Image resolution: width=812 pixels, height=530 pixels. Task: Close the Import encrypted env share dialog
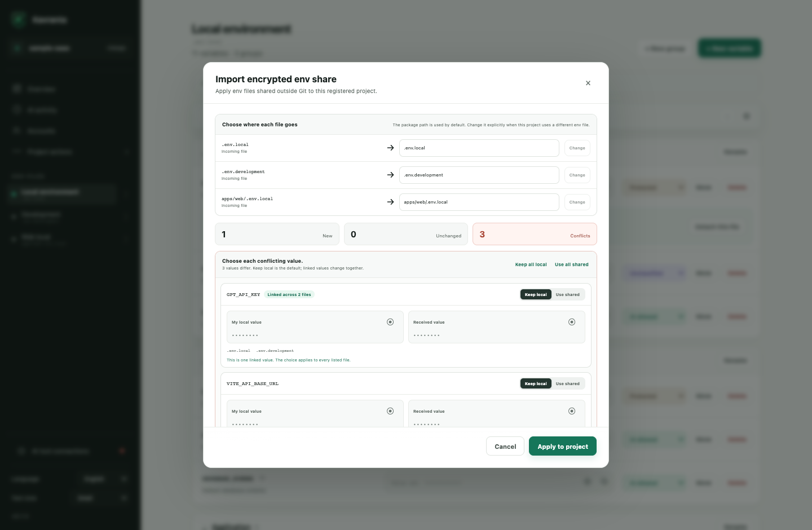coord(588,83)
